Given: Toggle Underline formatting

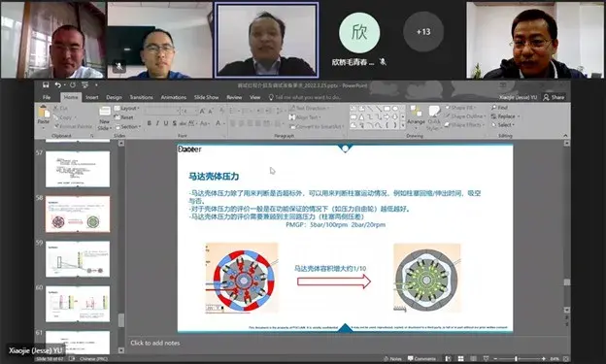Looking at the screenshot, I should pyautogui.click(x=166, y=123).
